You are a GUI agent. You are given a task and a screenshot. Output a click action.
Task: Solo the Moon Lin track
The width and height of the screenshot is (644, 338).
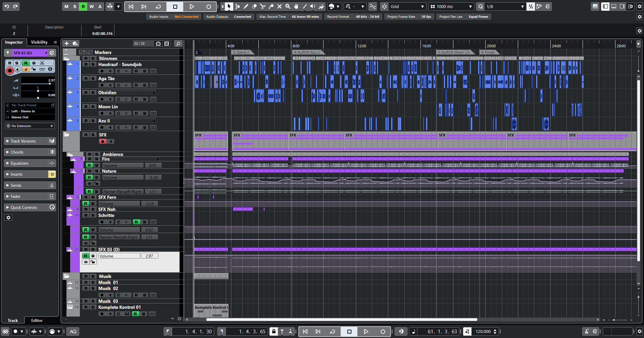93,107
